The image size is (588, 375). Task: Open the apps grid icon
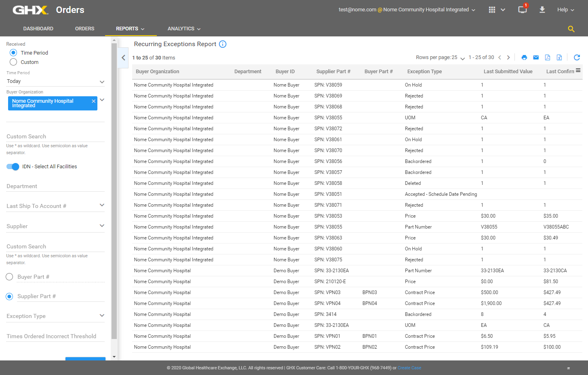point(492,10)
